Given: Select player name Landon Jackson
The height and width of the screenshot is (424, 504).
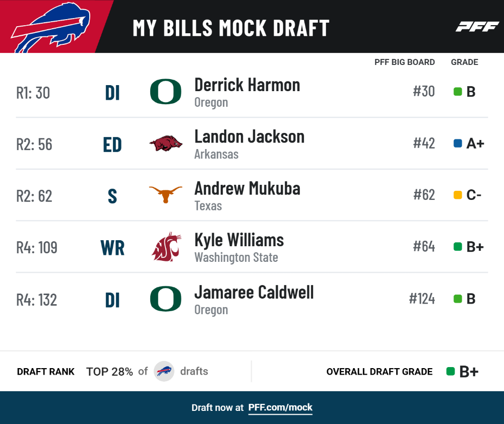Looking at the screenshot, I should click(x=249, y=137).
